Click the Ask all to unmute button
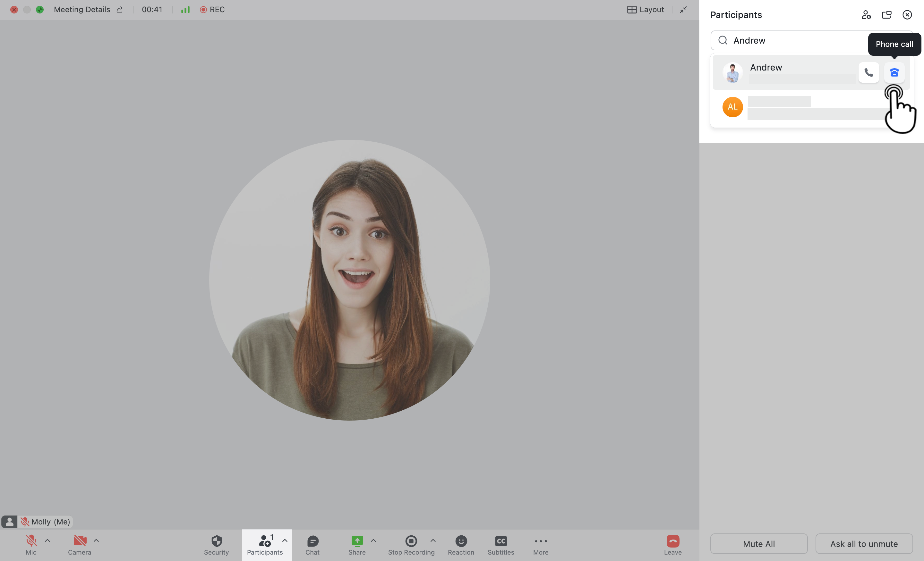 (x=864, y=543)
